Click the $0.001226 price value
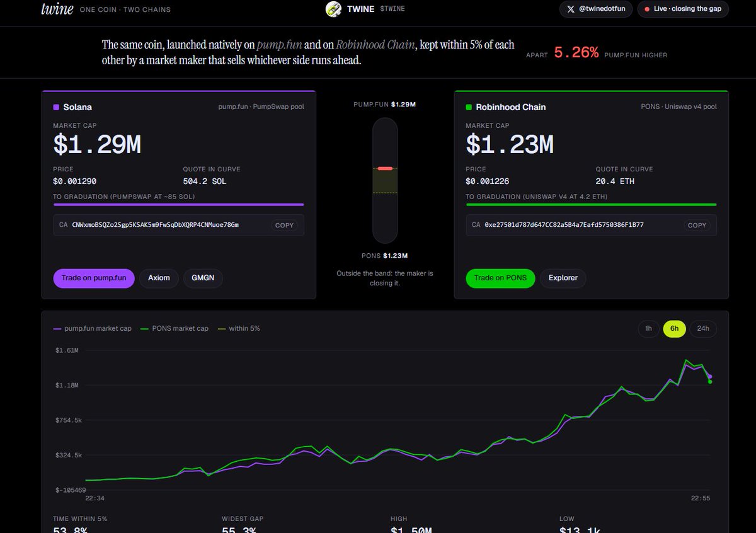This screenshot has width=756, height=533. pyautogui.click(x=488, y=181)
